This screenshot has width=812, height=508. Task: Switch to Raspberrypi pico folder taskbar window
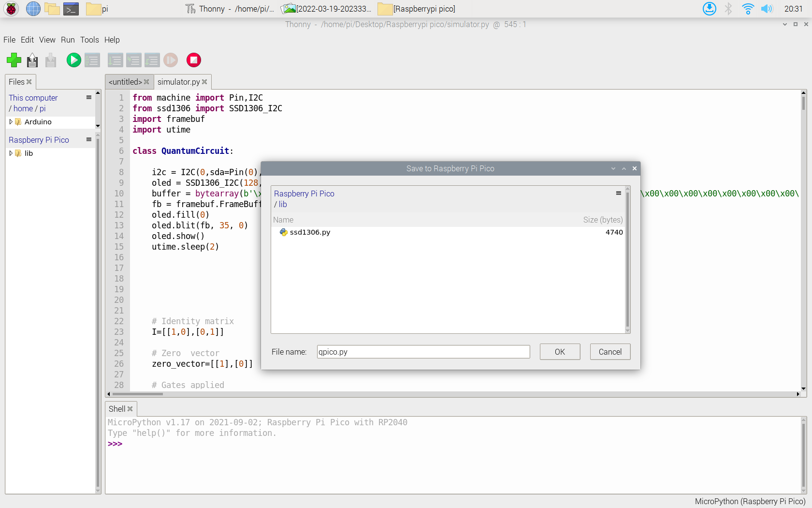(x=417, y=9)
